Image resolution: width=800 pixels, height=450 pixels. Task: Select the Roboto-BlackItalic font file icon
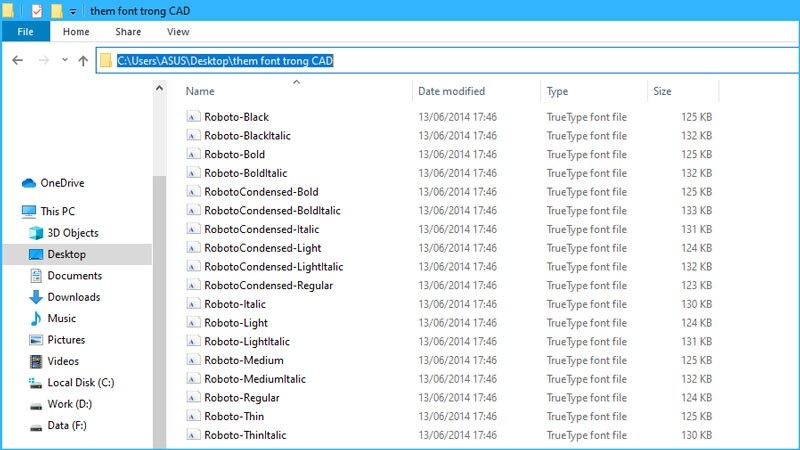[x=192, y=136]
